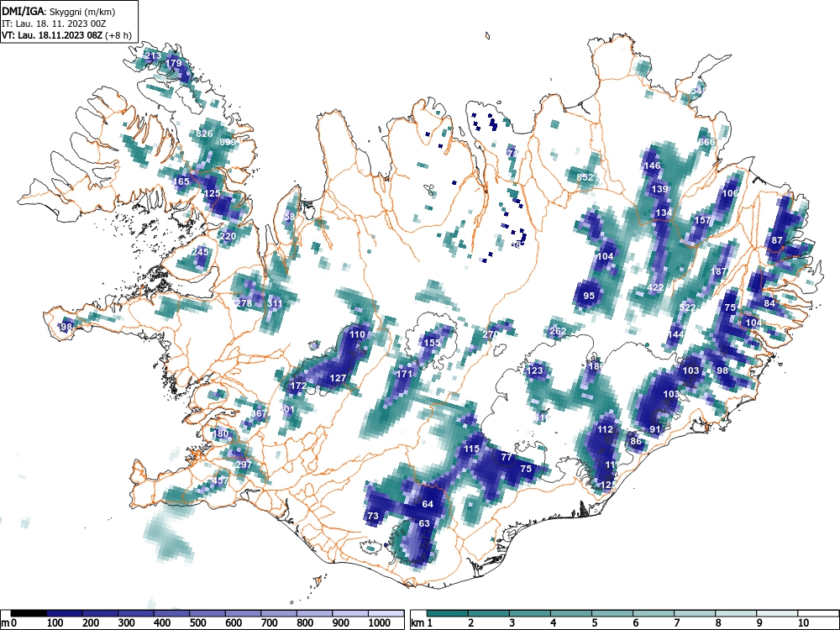Select the 95 value label
840x630 pixels.
pyautogui.click(x=589, y=296)
